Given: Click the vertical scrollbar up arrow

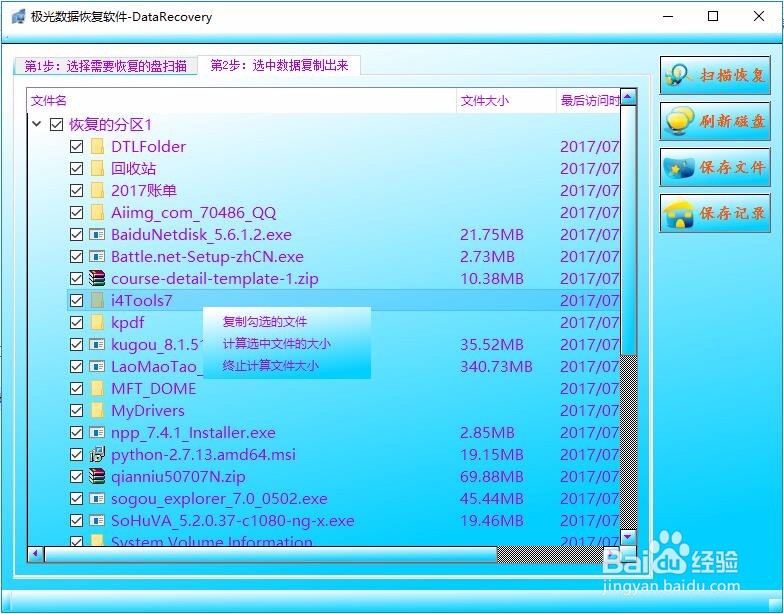Looking at the screenshot, I should coord(628,96).
